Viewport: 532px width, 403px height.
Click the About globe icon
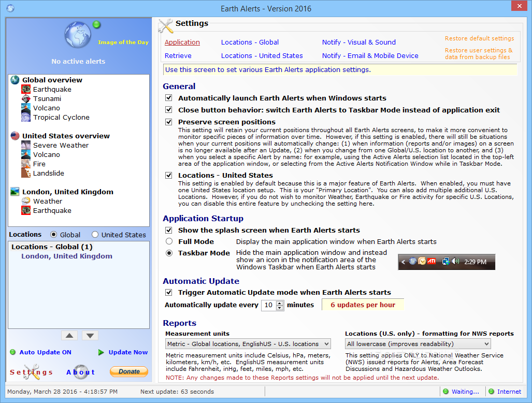click(x=81, y=372)
